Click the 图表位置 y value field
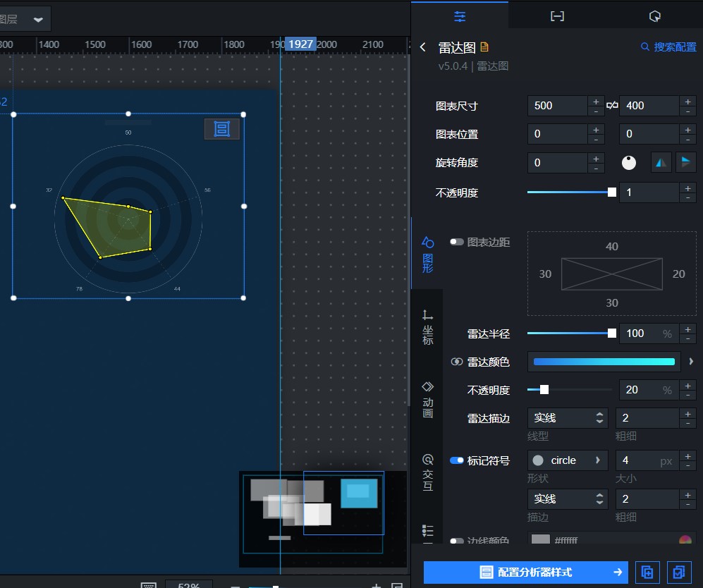 [x=649, y=134]
